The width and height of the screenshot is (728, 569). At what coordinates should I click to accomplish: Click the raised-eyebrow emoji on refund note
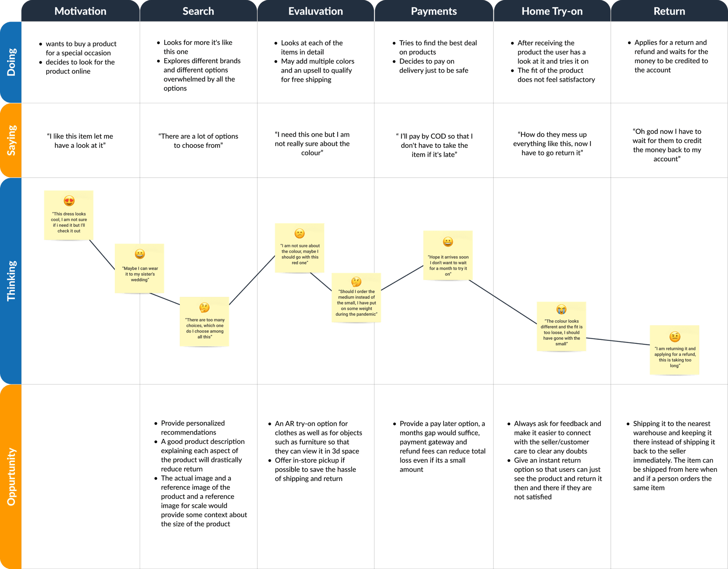point(675,336)
